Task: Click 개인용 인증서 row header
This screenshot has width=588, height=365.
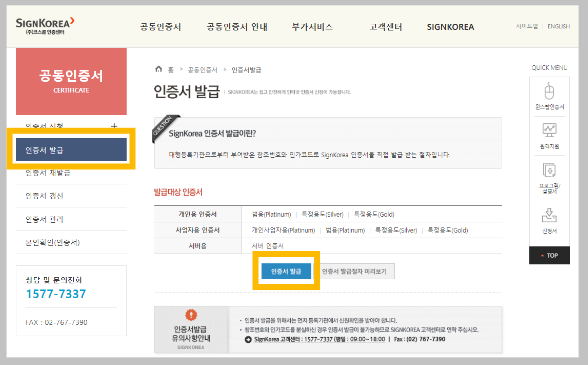Action: [197, 214]
